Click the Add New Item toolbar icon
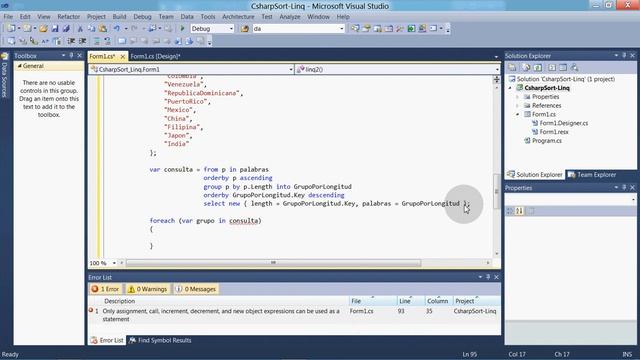640x360 pixels. click(27, 29)
